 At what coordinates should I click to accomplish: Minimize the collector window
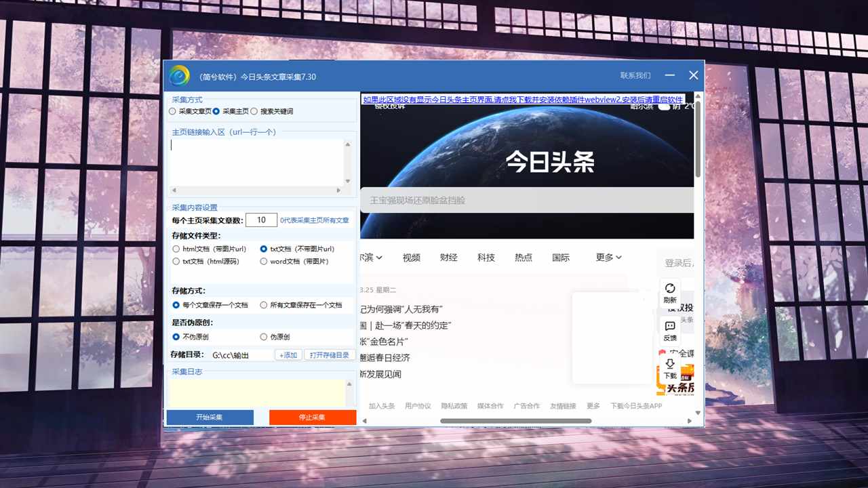click(670, 75)
